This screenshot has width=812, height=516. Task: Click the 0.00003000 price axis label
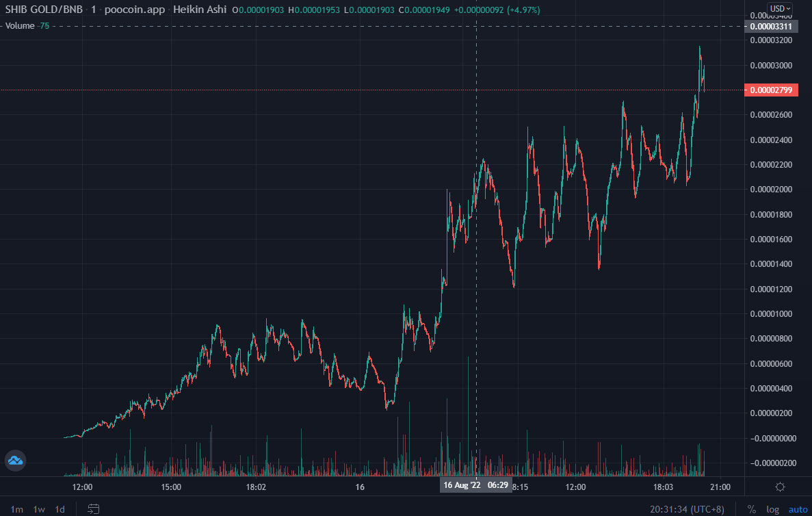[771, 65]
